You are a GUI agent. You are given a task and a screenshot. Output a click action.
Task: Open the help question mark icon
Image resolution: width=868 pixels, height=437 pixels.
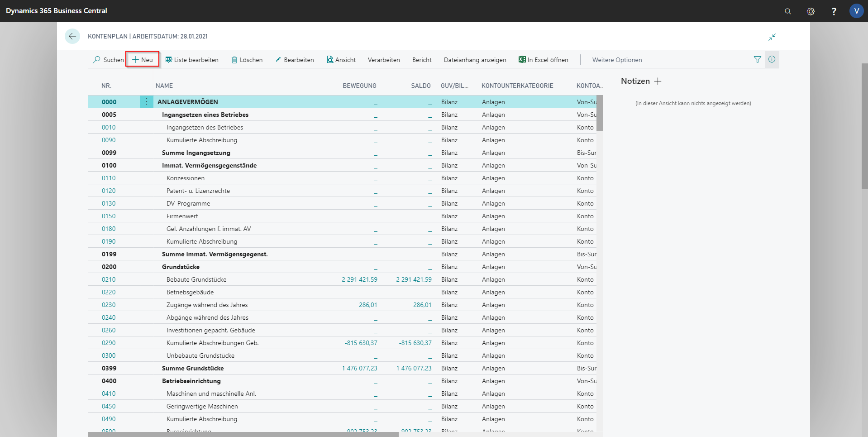pyautogui.click(x=834, y=11)
